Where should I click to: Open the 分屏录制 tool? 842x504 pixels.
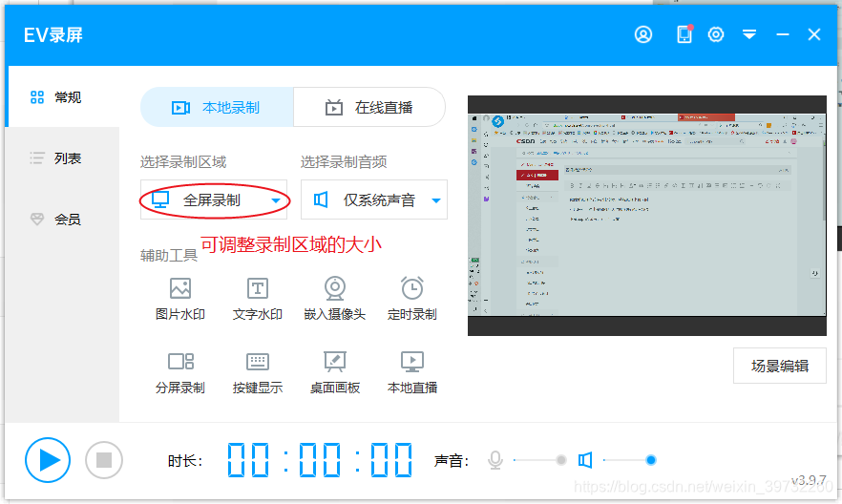tap(179, 372)
